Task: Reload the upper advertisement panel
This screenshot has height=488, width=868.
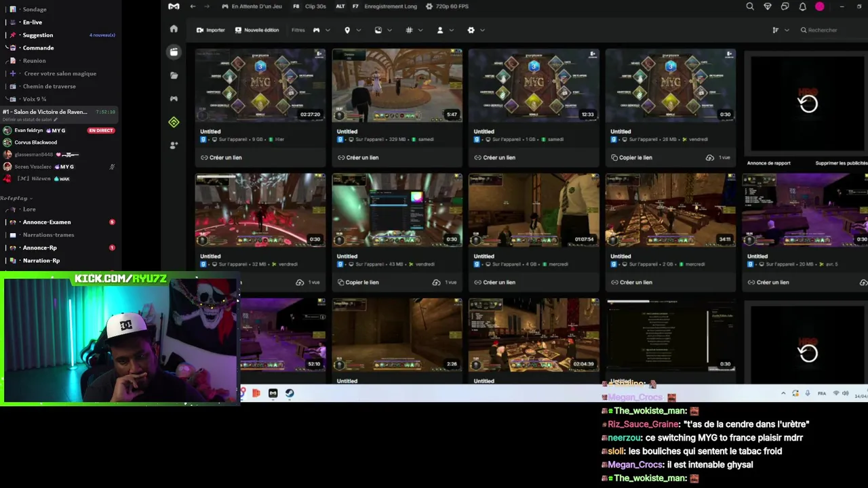Action: (x=808, y=104)
